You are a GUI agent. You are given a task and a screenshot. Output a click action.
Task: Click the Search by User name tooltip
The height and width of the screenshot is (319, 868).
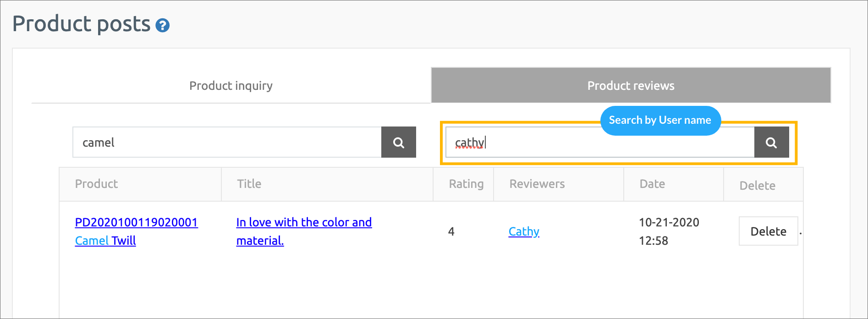coord(660,121)
